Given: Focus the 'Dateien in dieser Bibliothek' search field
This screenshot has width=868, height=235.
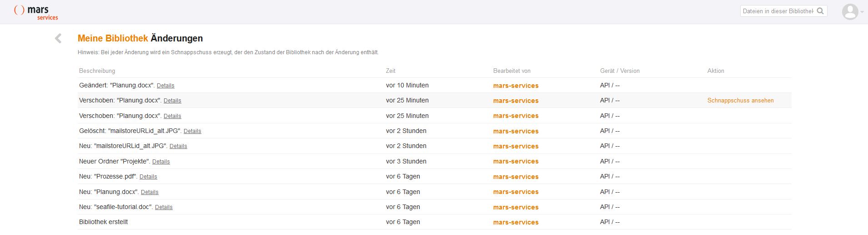Looking at the screenshot, I should click(778, 11).
